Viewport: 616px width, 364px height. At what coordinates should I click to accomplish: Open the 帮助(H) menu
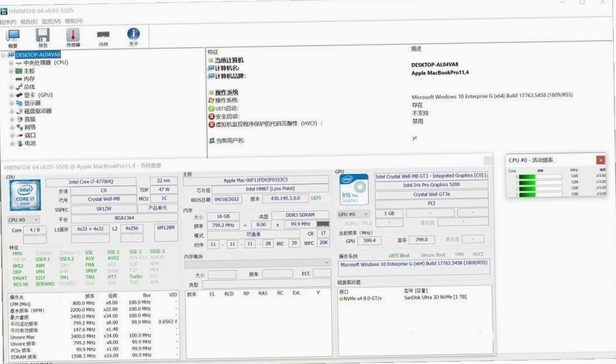click(x=74, y=21)
